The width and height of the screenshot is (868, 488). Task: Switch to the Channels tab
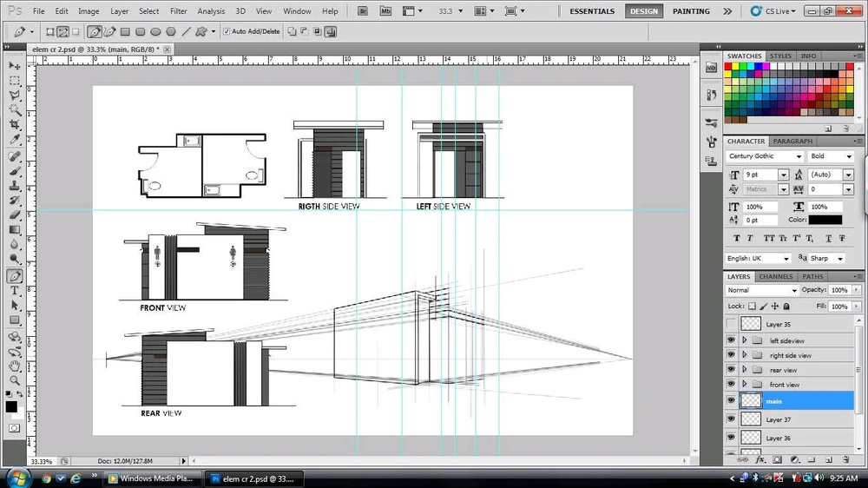(x=775, y=277)
